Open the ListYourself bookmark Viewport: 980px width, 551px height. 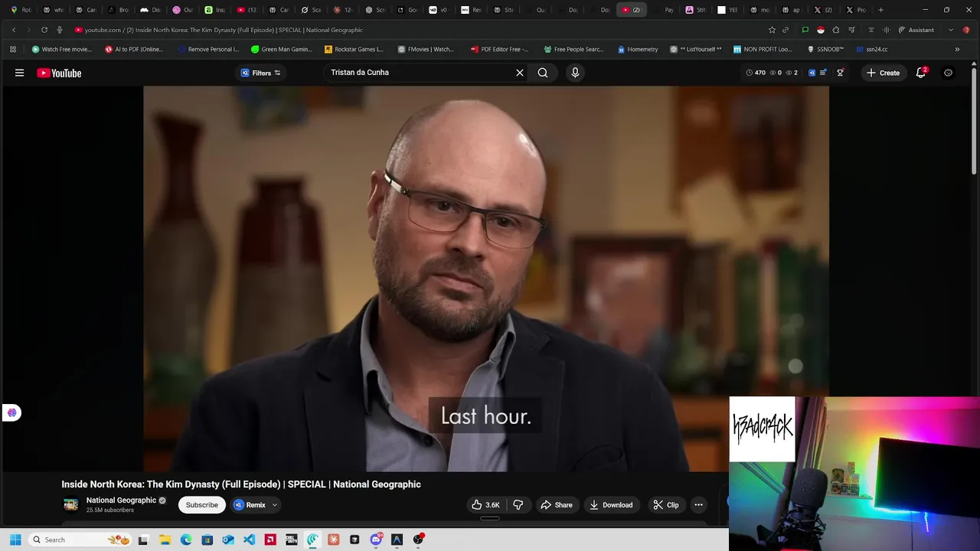696,49
